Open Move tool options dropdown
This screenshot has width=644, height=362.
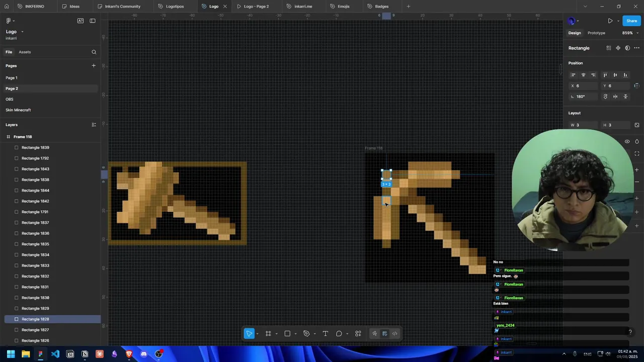coord(257,334)
